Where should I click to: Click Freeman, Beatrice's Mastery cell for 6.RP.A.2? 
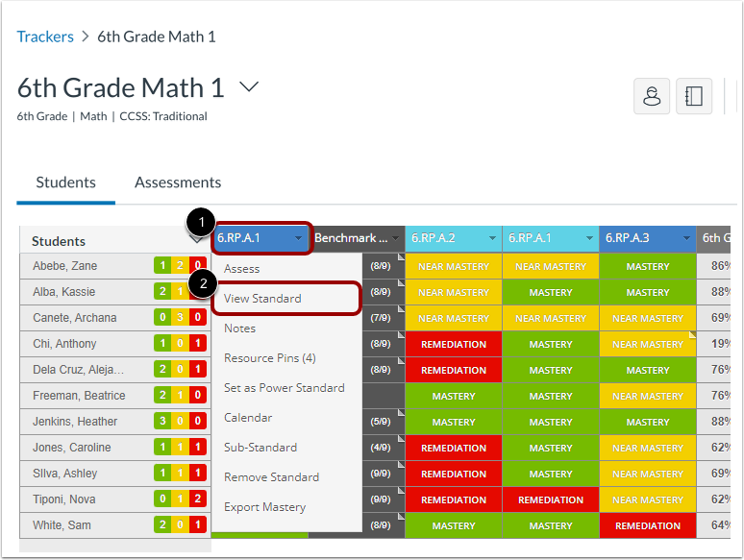[x=454, y=396]
